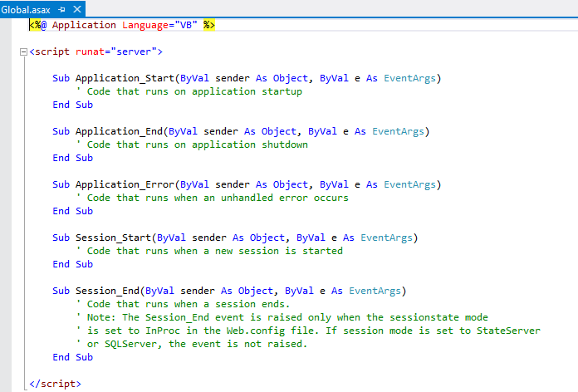578x392 pixels.
Task: Click the Session_Start sub name
Action: click(x=113, y=238)
